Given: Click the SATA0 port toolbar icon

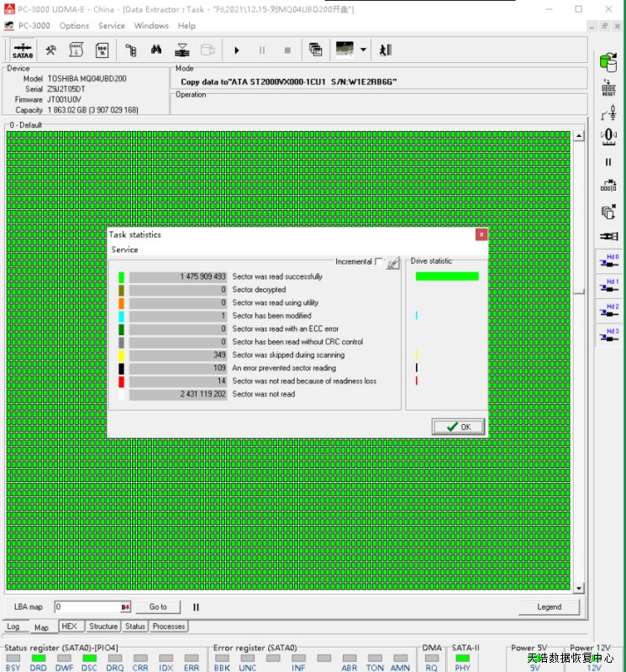Looking at the screenshot, I should (23, 50).
